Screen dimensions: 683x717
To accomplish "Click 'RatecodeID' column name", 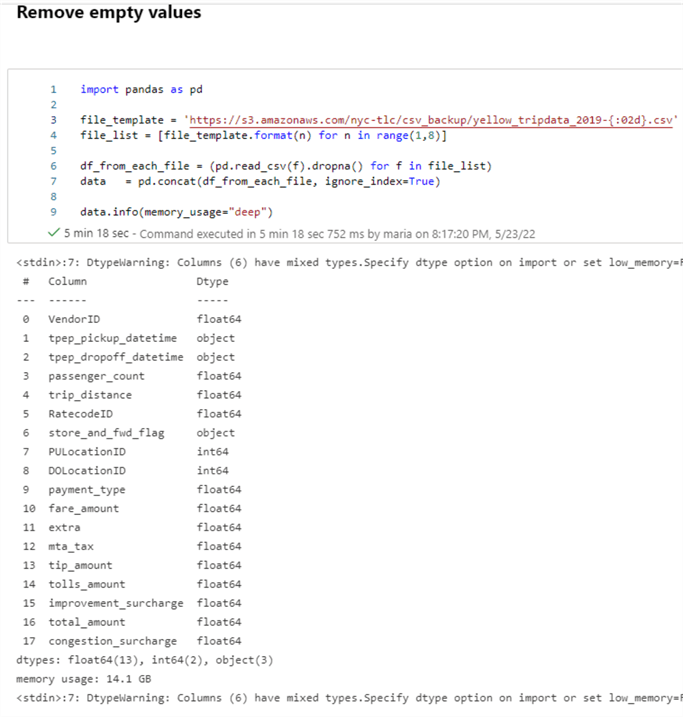I will click(80, 414).
